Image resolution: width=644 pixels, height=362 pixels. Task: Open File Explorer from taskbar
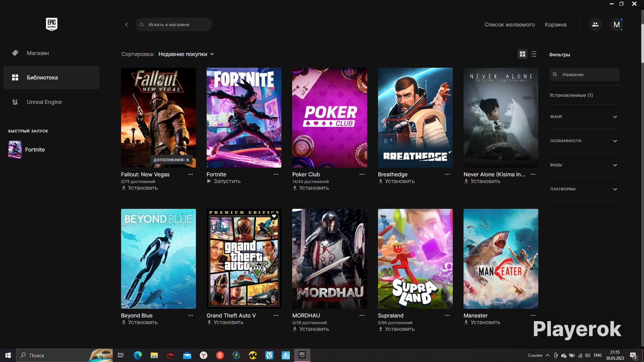click(x=154, y=355)
